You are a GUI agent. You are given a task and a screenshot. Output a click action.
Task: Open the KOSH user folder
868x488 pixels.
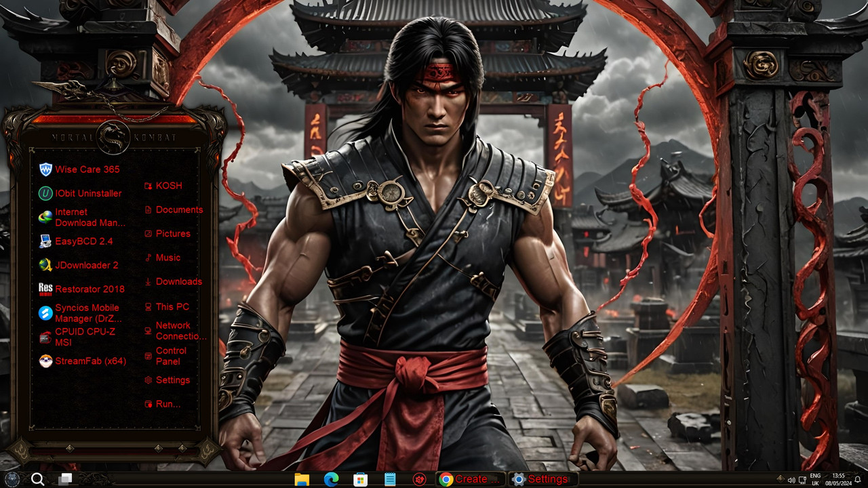tap(163, 186)
